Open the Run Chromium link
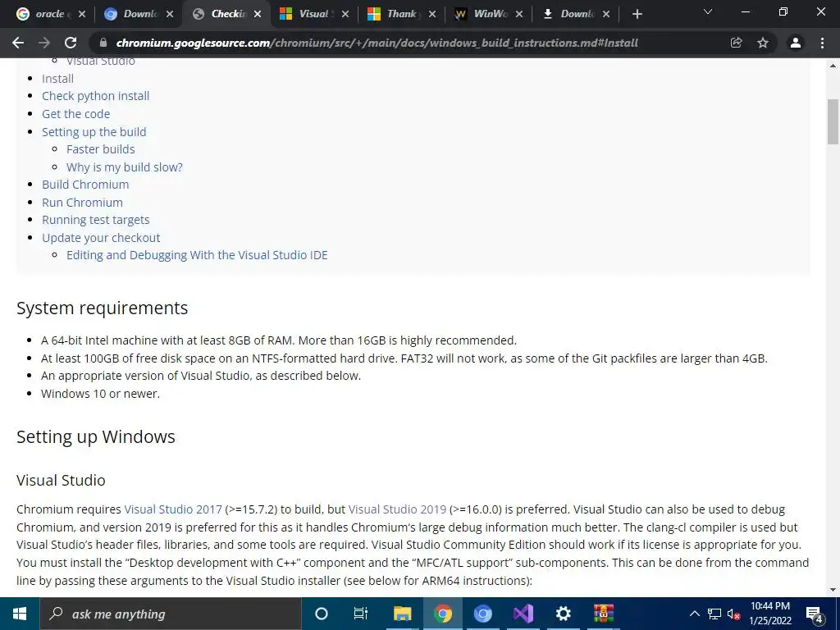The width and height of the screenshot is (840, 630). tap(83, 203)
